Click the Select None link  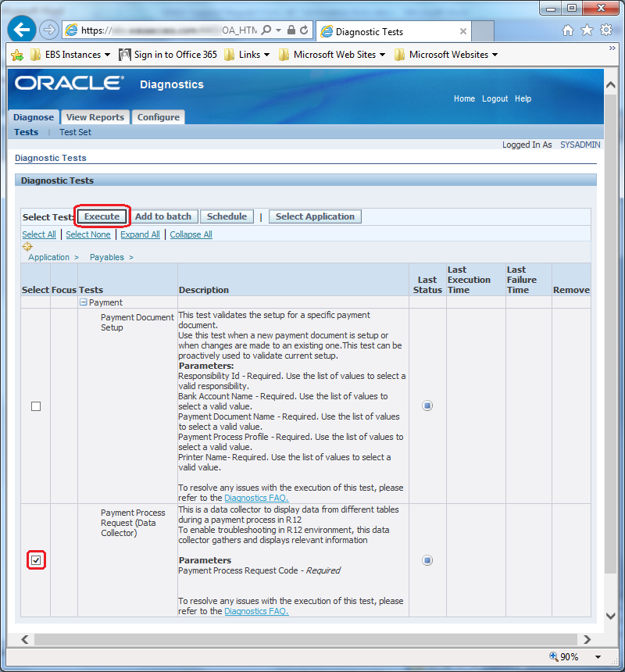[88, 234]
